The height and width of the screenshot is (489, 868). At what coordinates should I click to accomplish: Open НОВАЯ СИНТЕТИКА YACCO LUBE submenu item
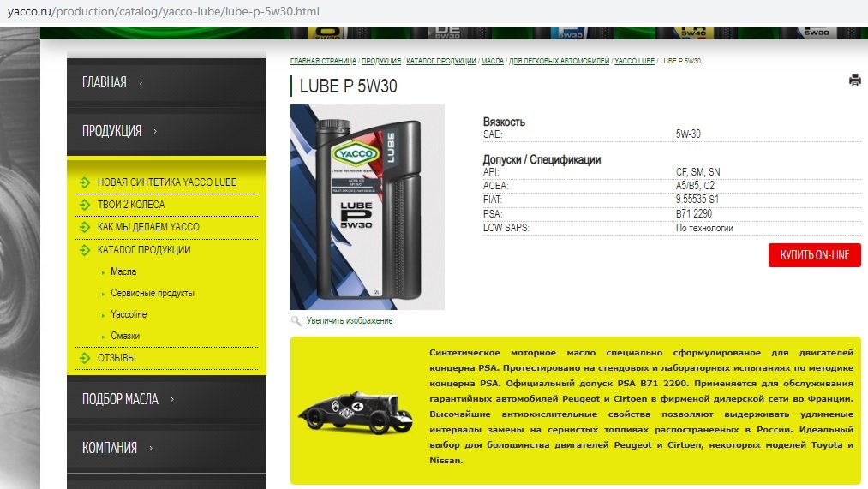[166, 182]
